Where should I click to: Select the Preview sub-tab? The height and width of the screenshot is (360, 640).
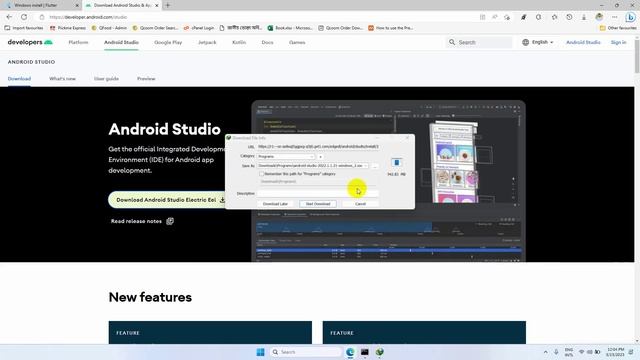146,78
